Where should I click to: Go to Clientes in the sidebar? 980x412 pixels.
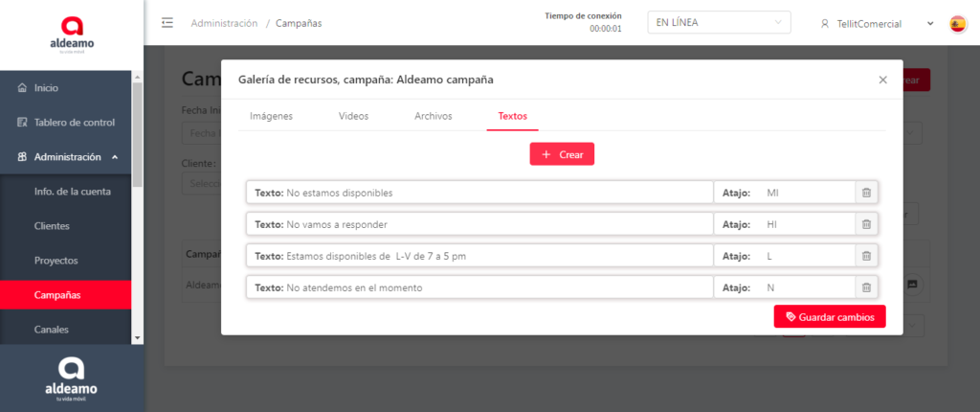[52, 226]
